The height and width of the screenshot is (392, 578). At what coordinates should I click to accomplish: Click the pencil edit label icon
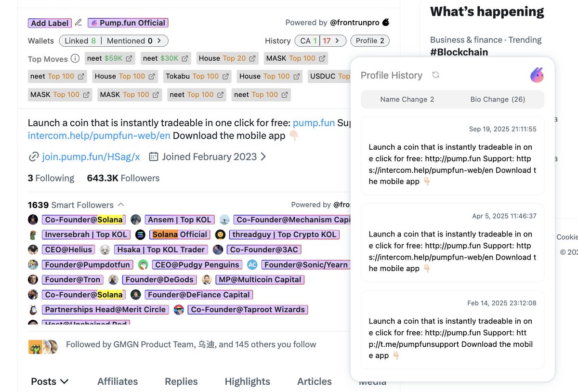tap(79, 23)
